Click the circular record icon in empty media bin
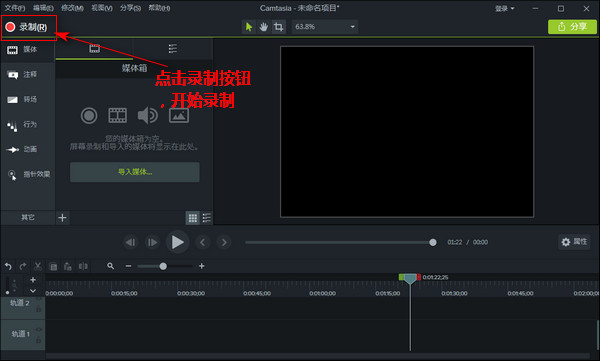Image resolution: width=600 pixels, height=361 pixels. point(89,116)
